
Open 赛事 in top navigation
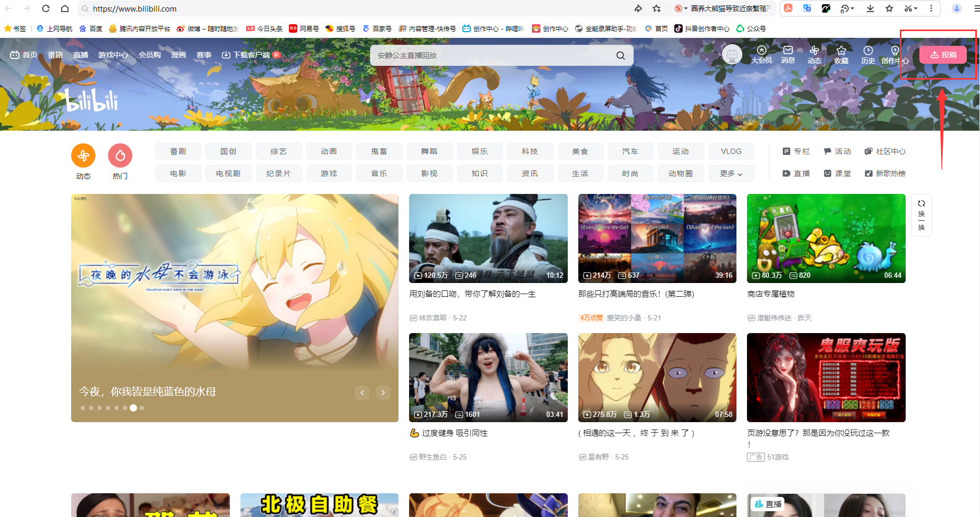(x=204, y=55)
